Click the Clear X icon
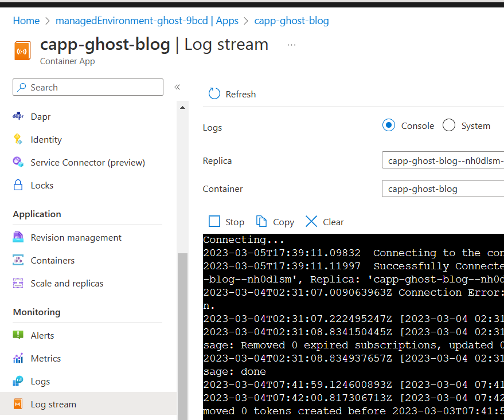The height and width of the screenshot is (420, 504). [311, 222]
